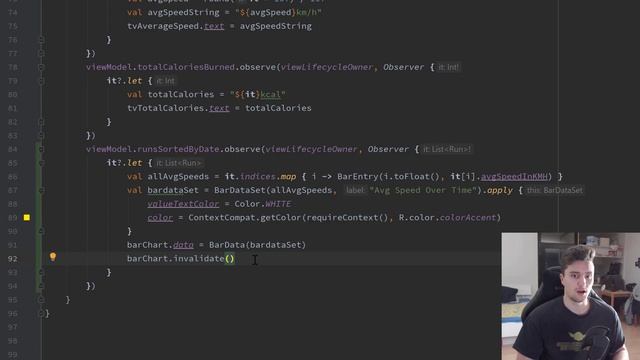Click line number 80 in the gutter

pyautogui.click(x=13, y=95)
